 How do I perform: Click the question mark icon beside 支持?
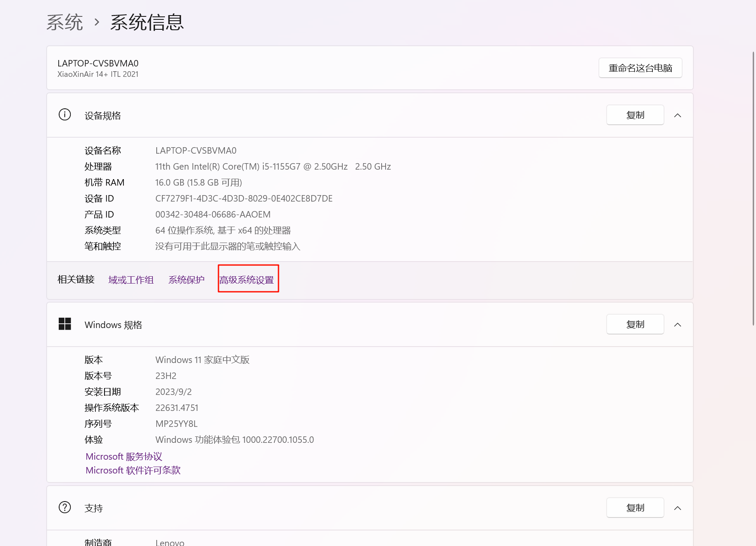[65, 507]
